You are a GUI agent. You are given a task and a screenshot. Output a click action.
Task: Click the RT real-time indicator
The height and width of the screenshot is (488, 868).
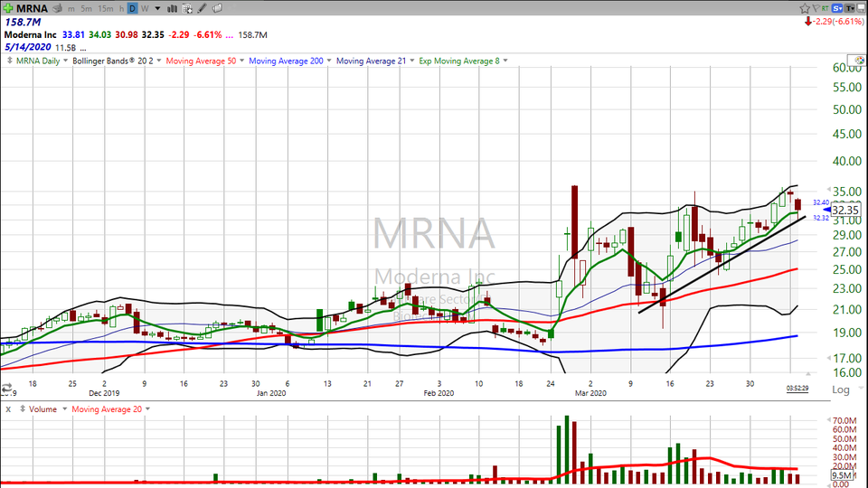[x=825, y=8]
